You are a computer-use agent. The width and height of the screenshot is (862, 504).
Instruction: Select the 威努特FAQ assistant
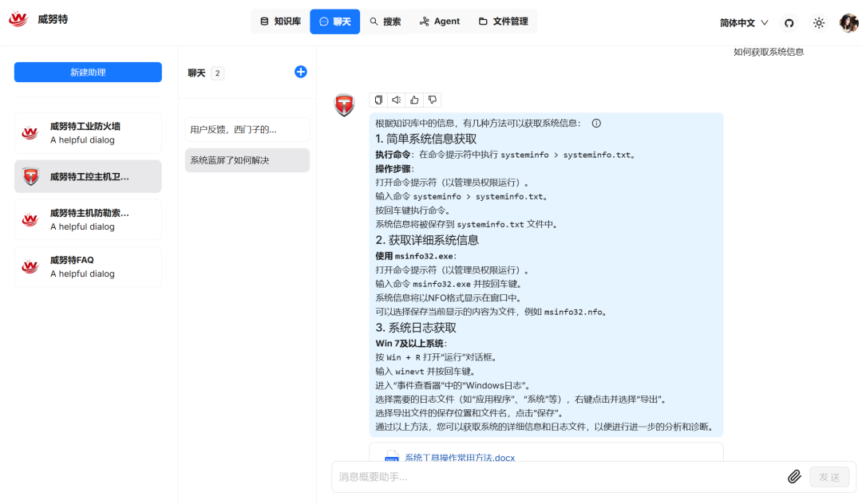88,267
